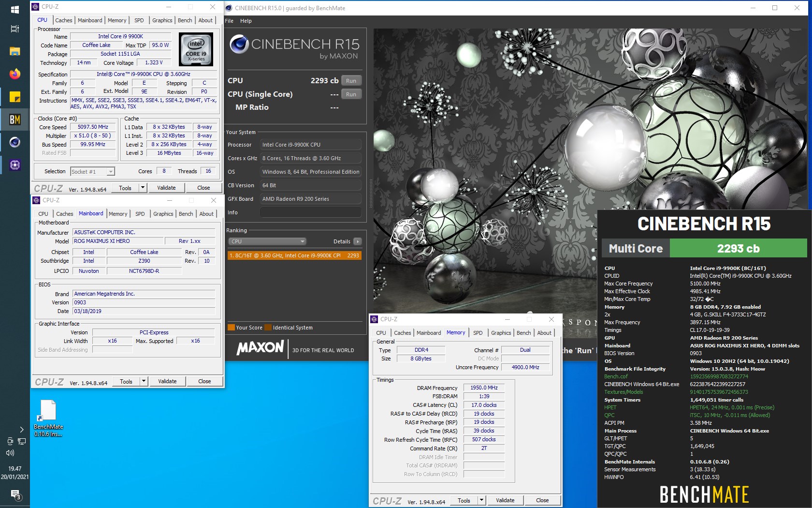Viewport: 812px width, 508px height.
Task: Click Validate in Memory CPU-Z window
Action: tap(505, 500)
